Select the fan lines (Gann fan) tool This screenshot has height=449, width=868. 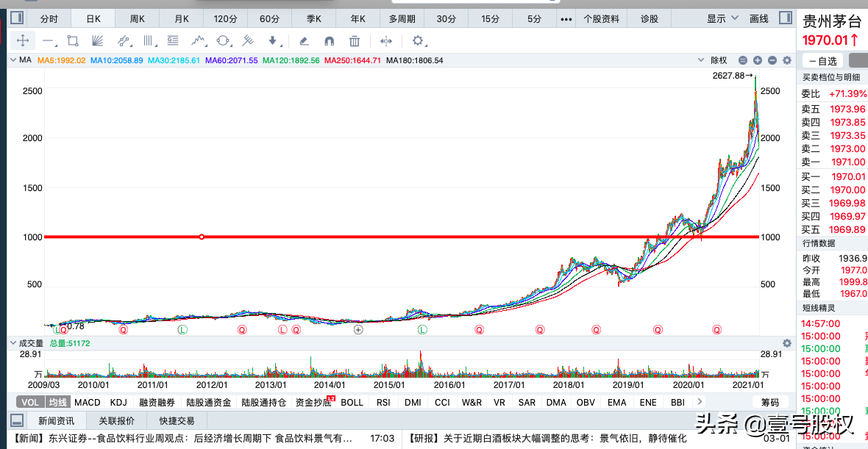[x=98, y=40]
